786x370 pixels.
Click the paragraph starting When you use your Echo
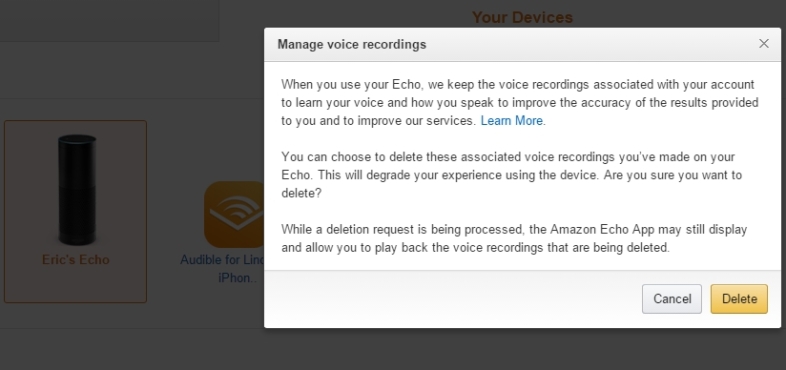(520, 103)
